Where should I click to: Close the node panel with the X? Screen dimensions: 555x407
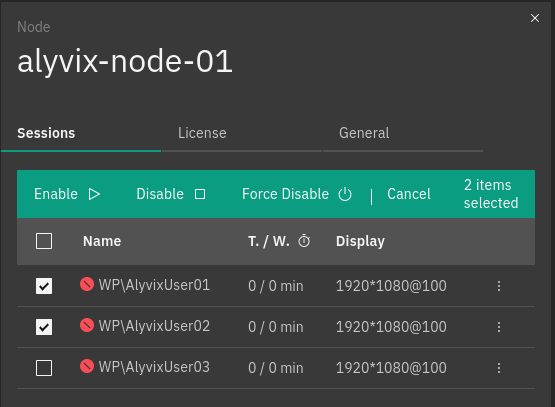point(535,18)
